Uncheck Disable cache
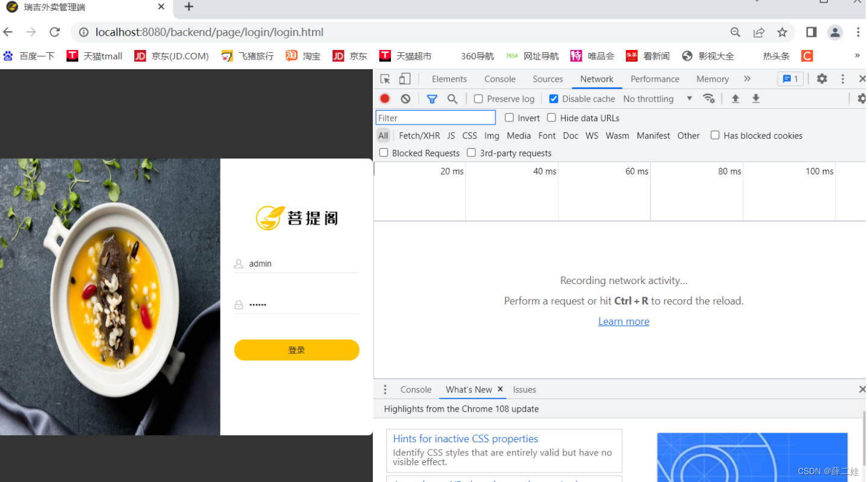The height and width of the screenshot is (482, 868). (554, 99)
